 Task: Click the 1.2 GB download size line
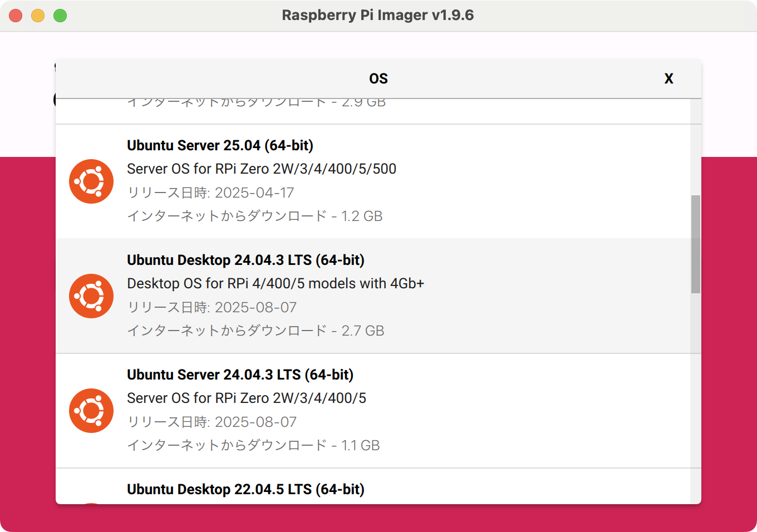(x=255, y=216)
